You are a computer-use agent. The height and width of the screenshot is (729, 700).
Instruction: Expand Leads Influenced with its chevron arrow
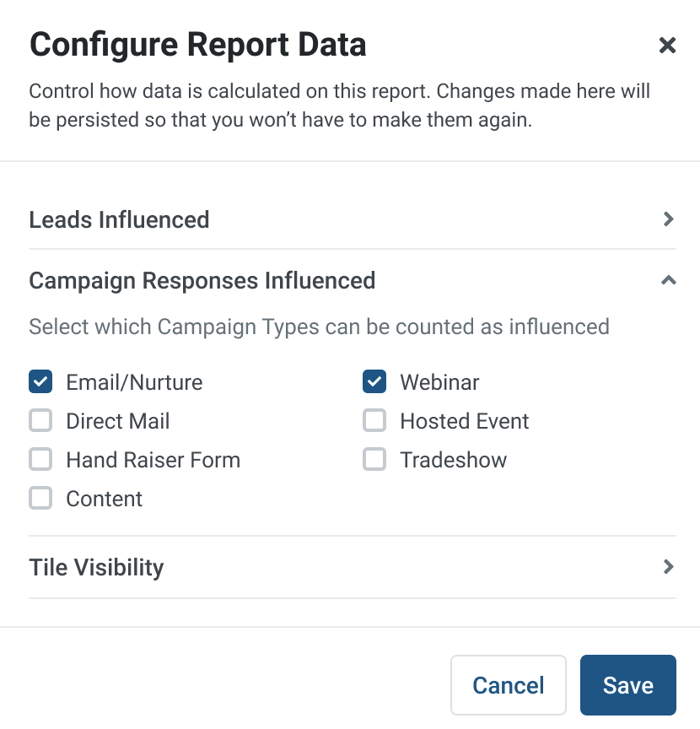click(x=669, y=219)
